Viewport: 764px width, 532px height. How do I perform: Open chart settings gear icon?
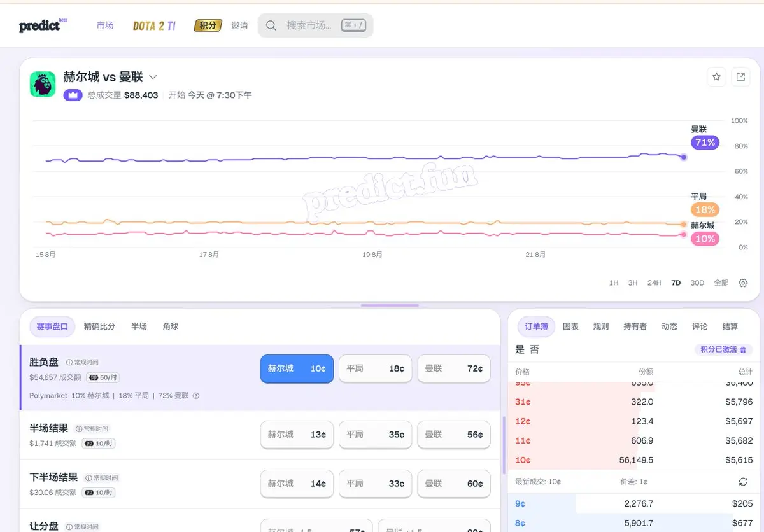coord(743,283)
